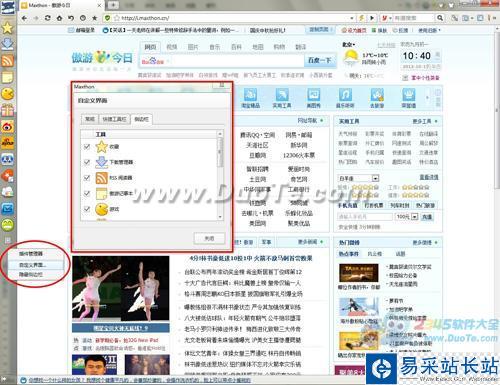
Task: Add page to favorites via toolbar star
Action: (95, 18)
